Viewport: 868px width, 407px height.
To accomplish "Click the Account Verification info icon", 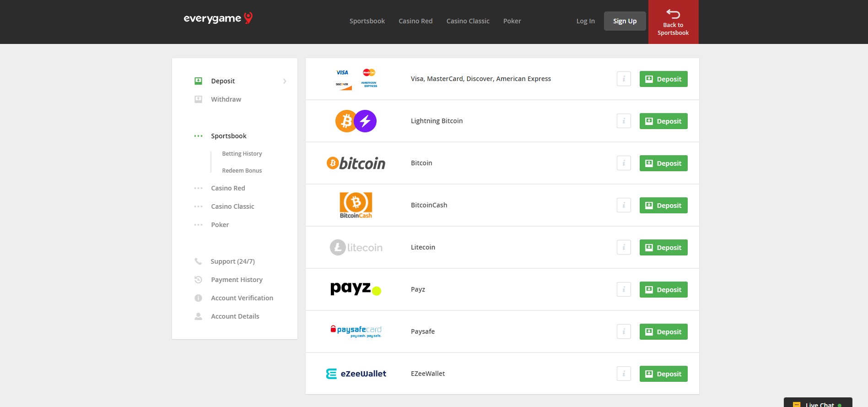I will click(198, 298).
